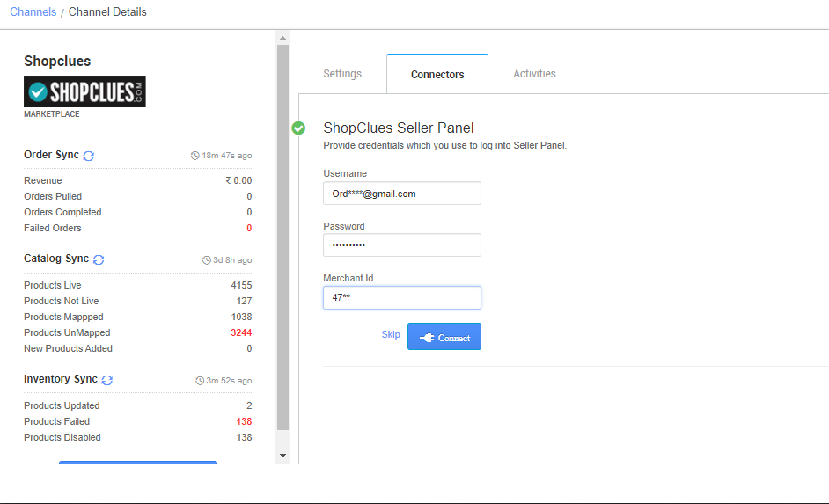Click the Orders Completed label
The image size is (829, 504).
click(62, 212)
